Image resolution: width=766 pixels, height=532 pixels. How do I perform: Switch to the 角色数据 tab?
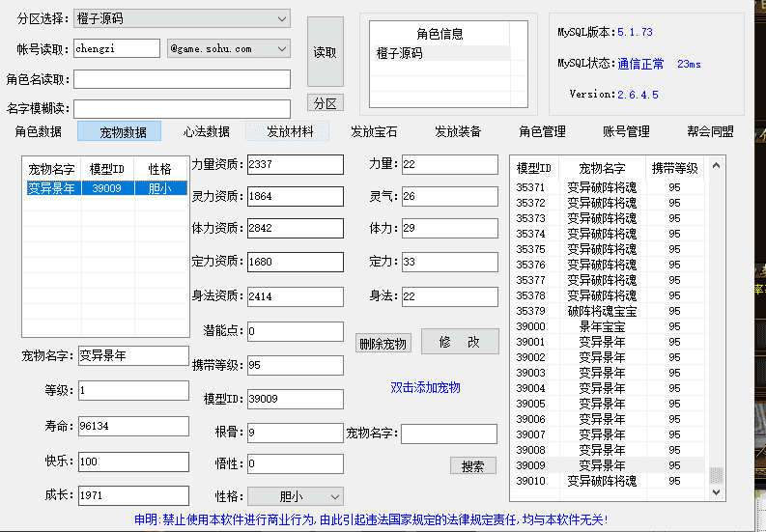pyautogui.click(x=39, y=131)
